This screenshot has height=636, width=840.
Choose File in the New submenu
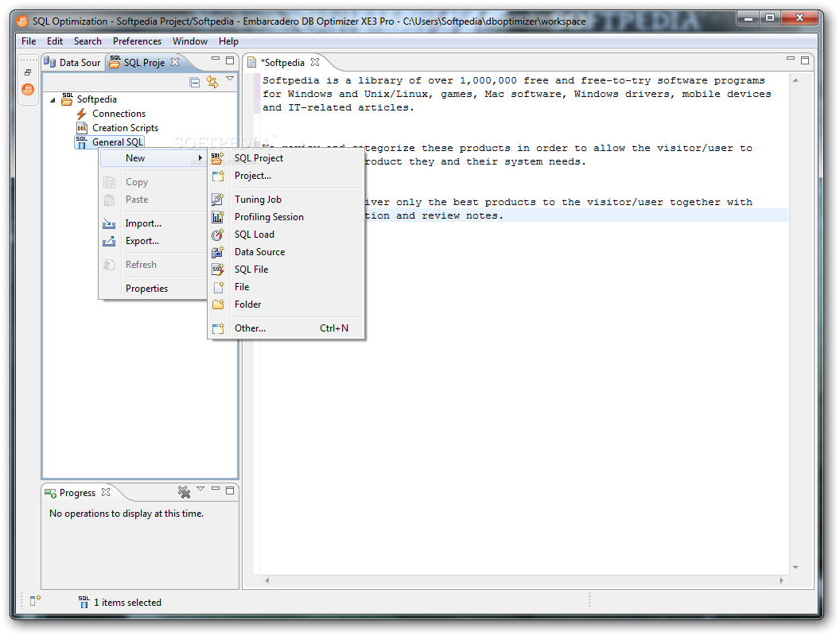tap(286, 287)
